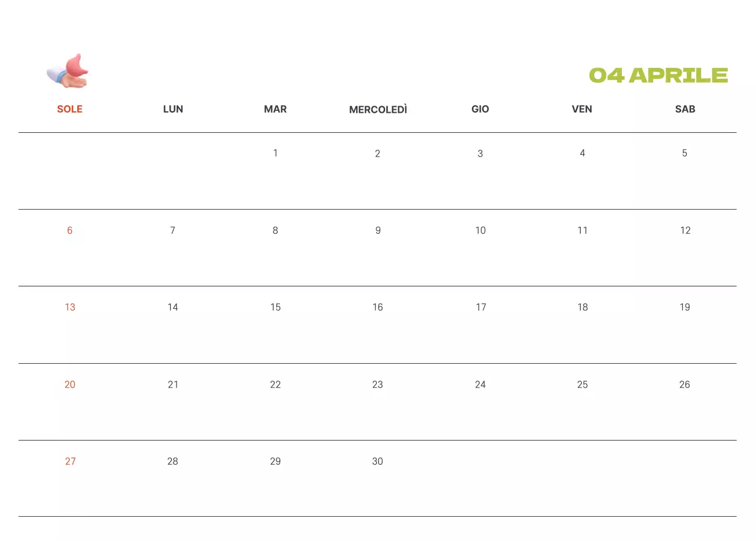Click the LUN day column header
756x541 pixels.
173,109
